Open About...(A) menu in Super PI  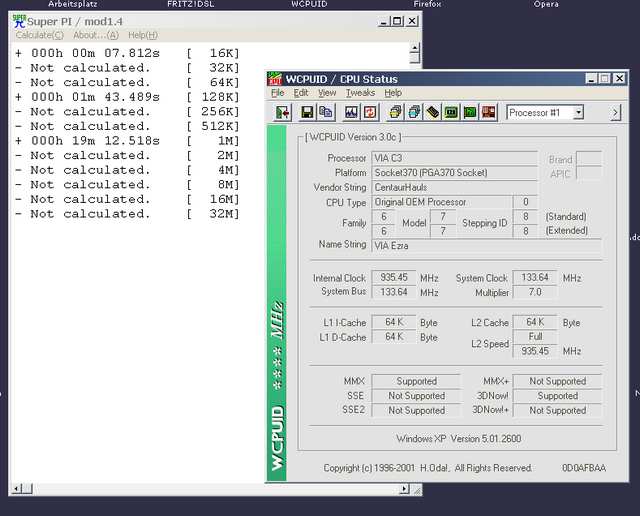[x=96, y=35]
